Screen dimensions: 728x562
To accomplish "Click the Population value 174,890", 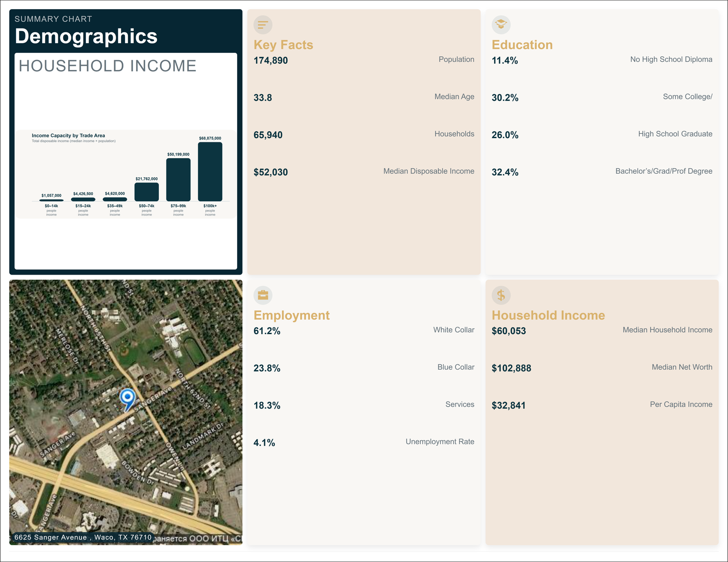I will [271, 60].
